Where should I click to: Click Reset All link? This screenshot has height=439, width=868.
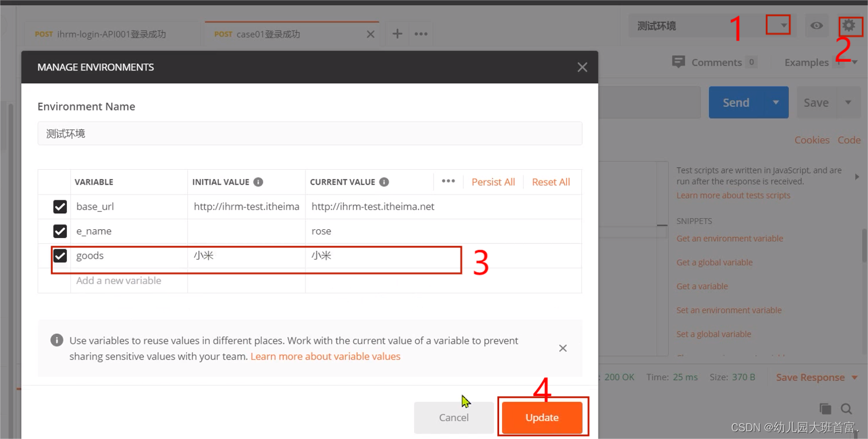point(551,182)
